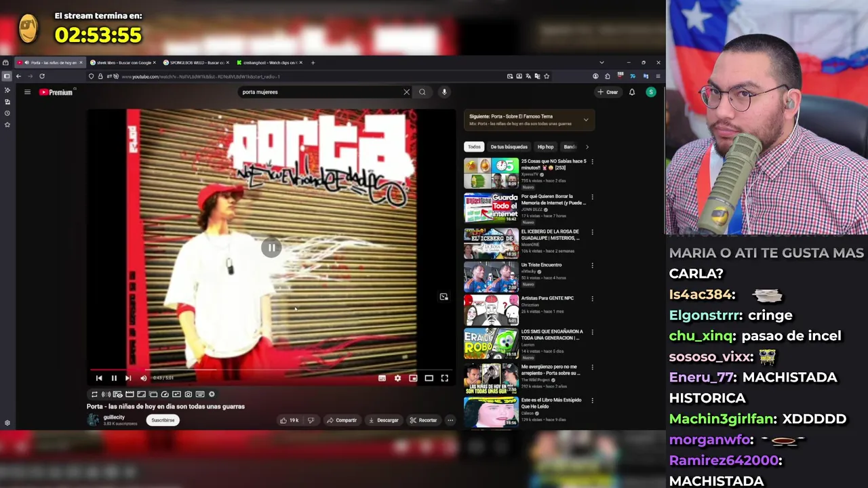Show more filter chips with right arrow
868x488 pixels.
[x=587, y=146]
